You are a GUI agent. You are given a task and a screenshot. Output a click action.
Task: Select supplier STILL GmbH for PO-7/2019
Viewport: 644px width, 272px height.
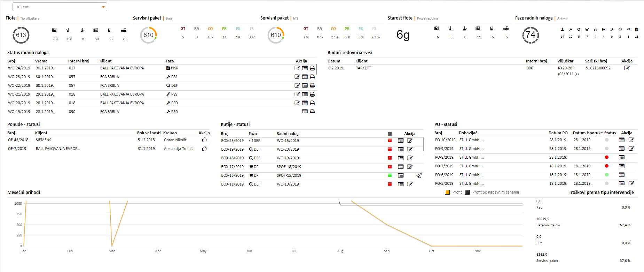[x=471, y=166]
